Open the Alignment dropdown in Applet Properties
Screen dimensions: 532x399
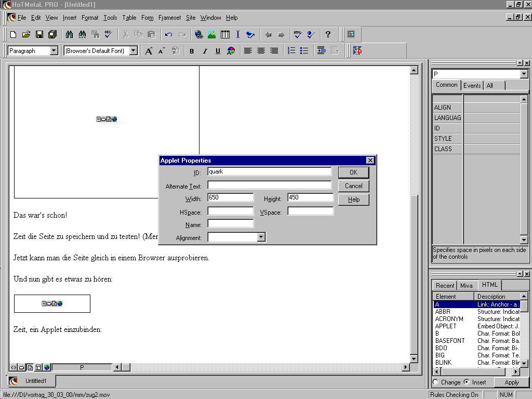click(261, 237)
